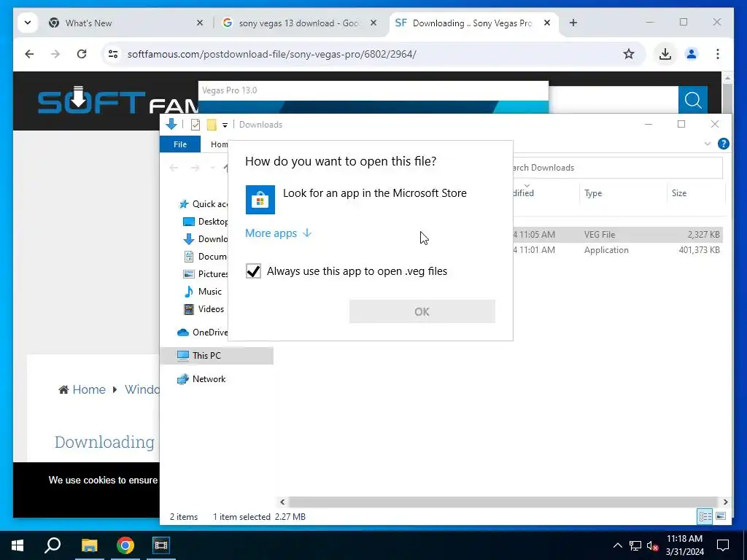
Task: Click the softfamous URL address bar
Action: click(x=271, y=54)
